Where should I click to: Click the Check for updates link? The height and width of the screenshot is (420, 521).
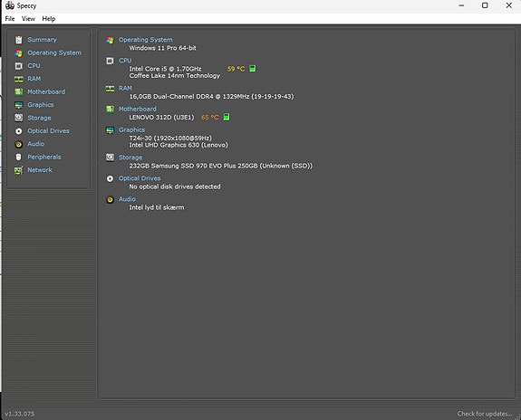(485, 414)
